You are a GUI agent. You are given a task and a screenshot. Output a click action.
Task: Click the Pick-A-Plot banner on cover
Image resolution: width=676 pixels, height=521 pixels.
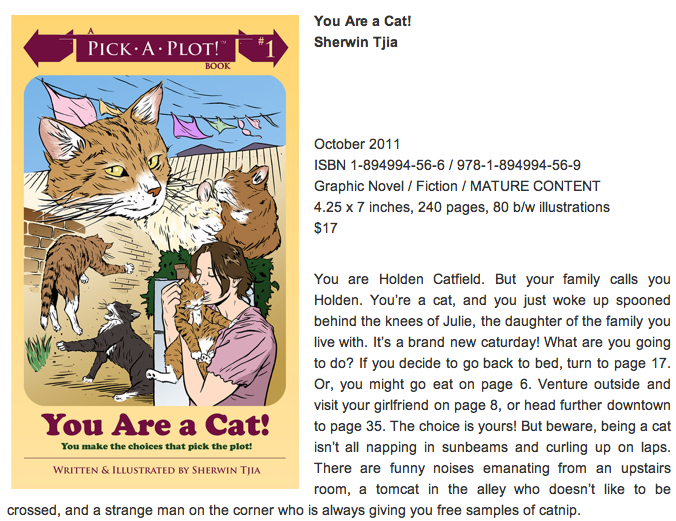point(155,48)
